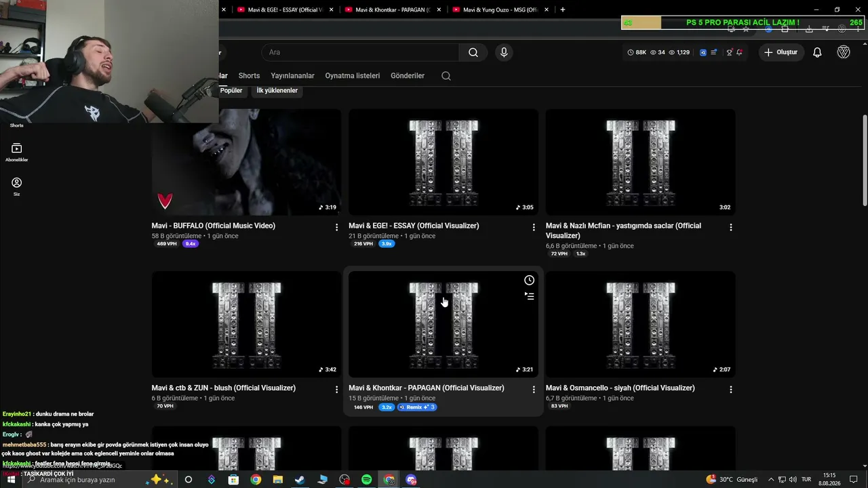
Task: Click the Remix badge under PAPAGAN
Action: [x=417, y=407]
